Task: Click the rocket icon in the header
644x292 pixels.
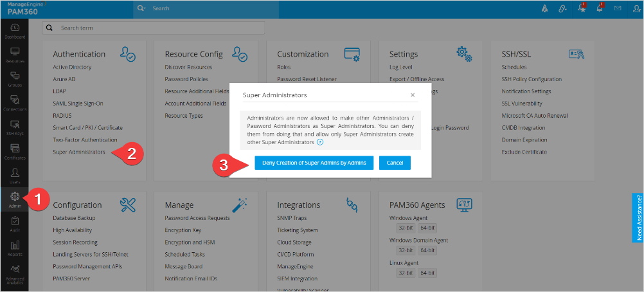Action: (545, 8)
